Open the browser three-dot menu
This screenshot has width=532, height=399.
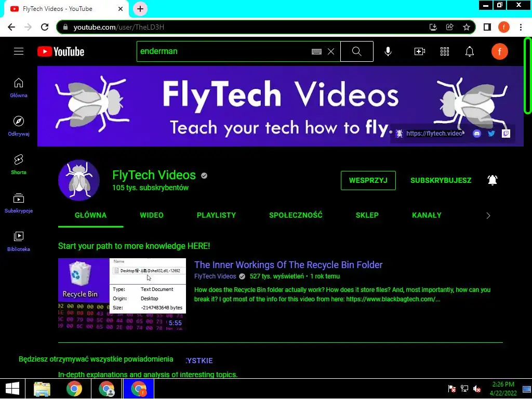pos(521,27)
